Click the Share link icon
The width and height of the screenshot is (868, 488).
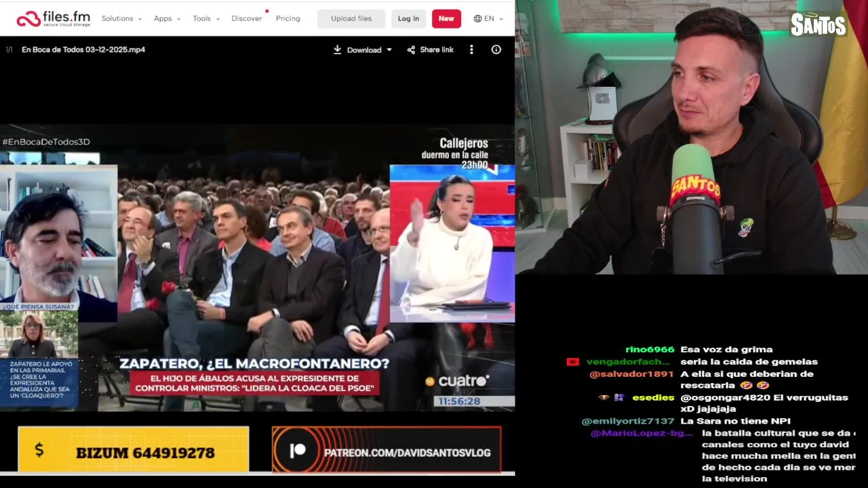click(x=411, y=49)
